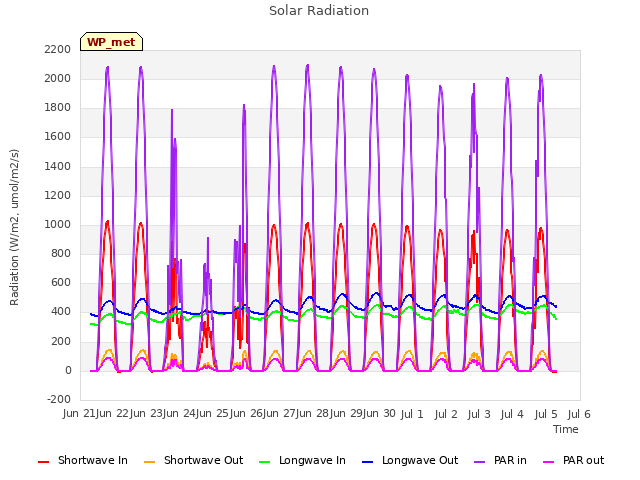Click the 800 y-axis tick label
This screenshot has height=480, width=640.
click(61, 253)
